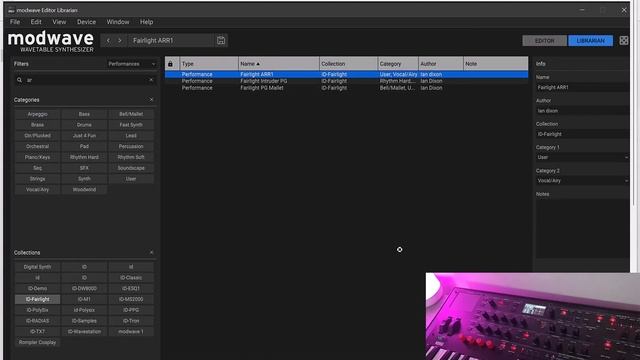Toggle the ID-Classic collection filter

[131, 278]
